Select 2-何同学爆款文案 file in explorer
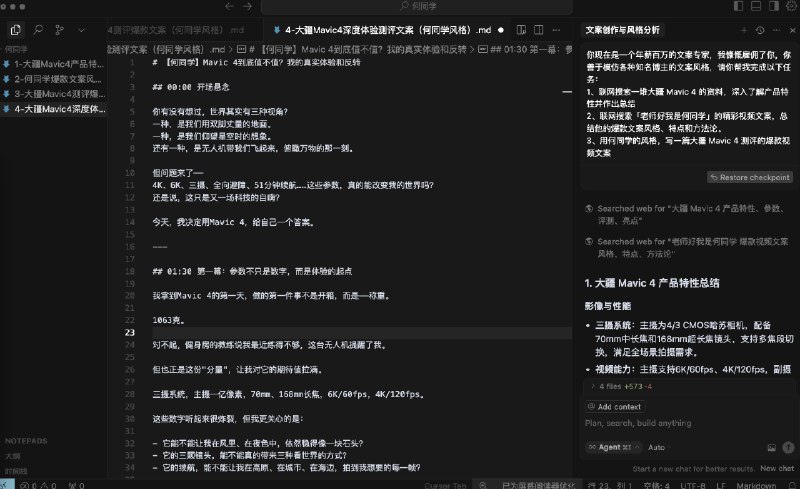The width and height of the screenshot is (800, 489). pyautogui.click(x=53, y=78)
